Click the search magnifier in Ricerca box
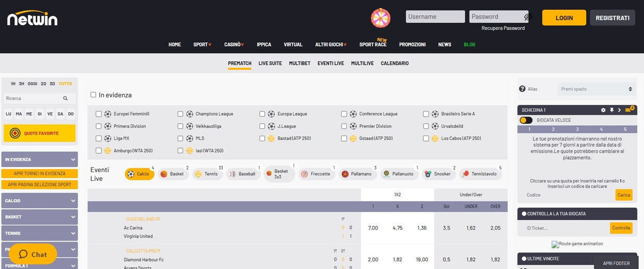 (x=66, y=98)
